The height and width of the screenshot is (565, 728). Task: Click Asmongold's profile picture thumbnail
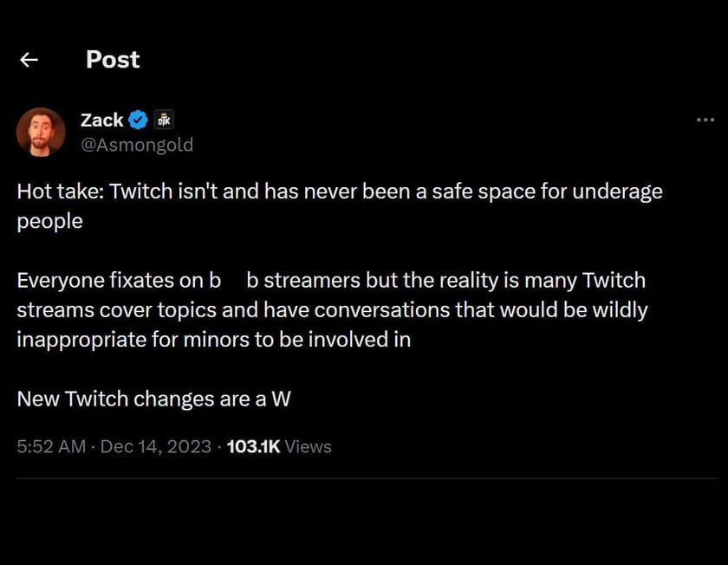pyautogui.click(x=41, y=131)
